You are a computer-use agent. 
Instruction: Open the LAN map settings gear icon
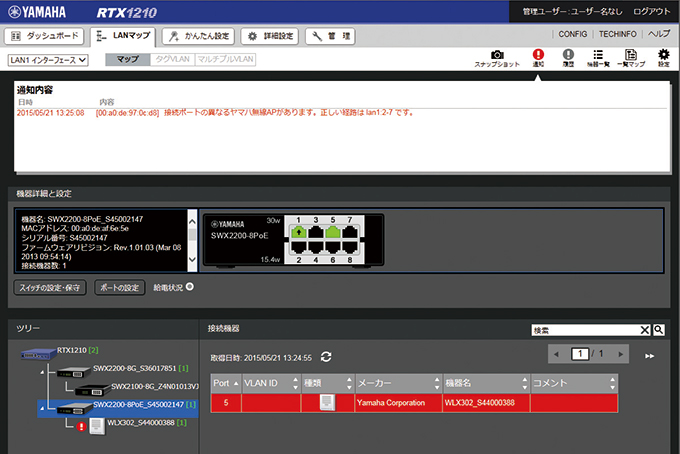[664, 58]
